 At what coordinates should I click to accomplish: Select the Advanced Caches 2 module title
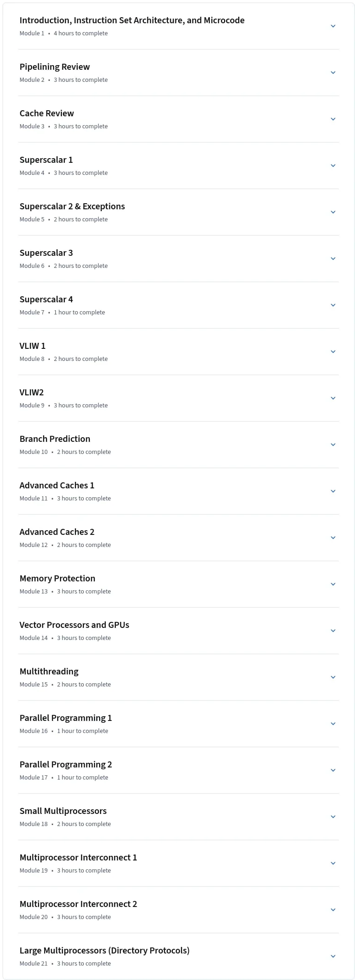[x=57, y=532]
